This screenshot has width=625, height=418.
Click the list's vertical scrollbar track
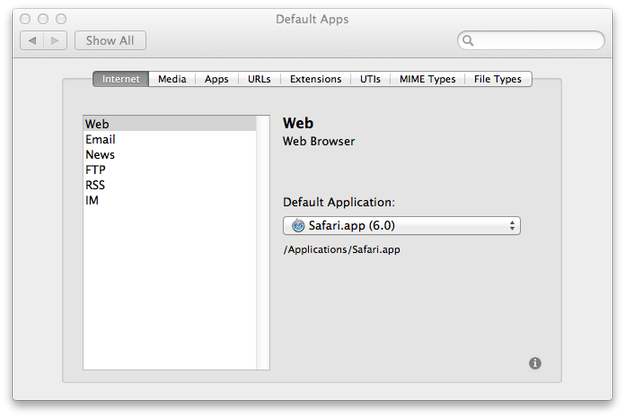[263, 243]
